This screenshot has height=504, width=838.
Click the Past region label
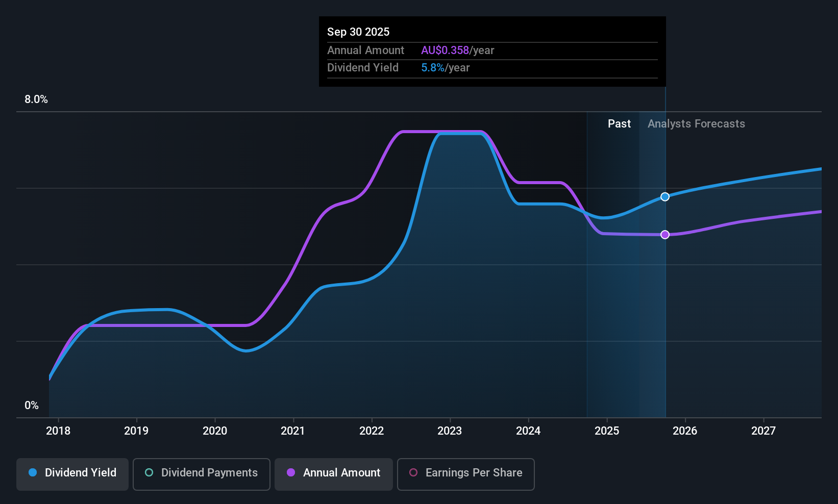pos(619,124)
